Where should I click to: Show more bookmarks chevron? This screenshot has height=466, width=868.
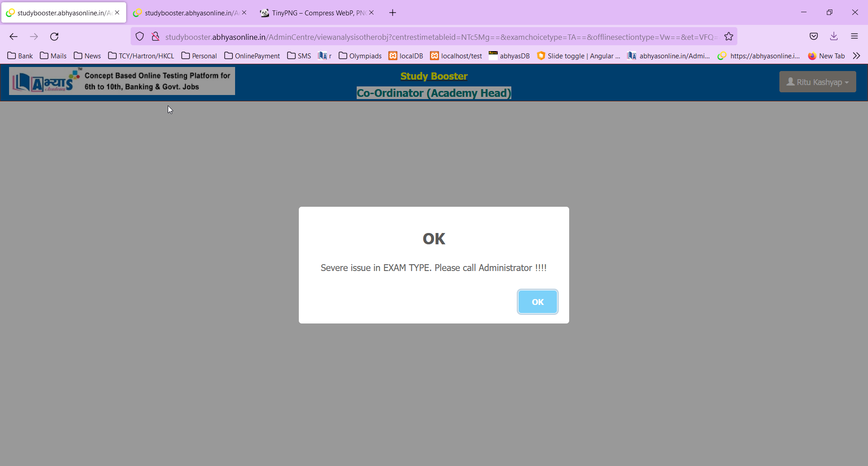click(857, 56)
